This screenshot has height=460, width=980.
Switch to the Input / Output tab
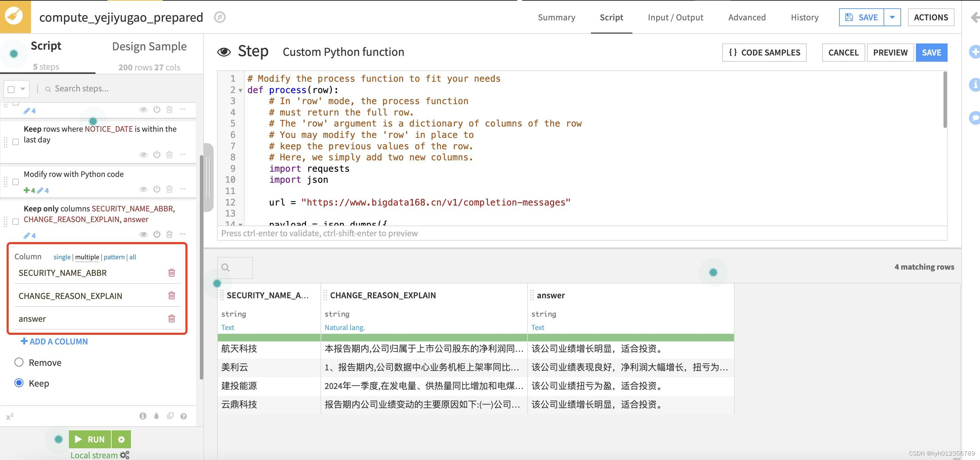pos(675,17)
